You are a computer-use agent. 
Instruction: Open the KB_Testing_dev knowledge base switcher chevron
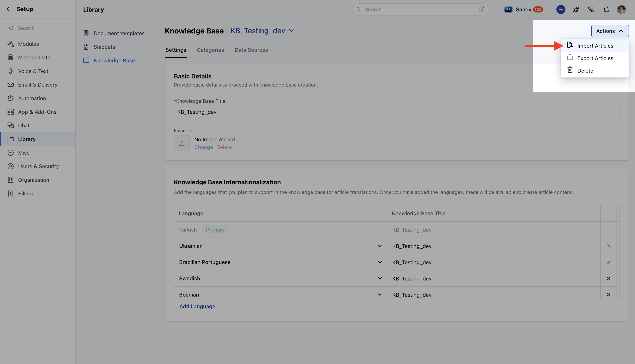[x=291, y=30]
